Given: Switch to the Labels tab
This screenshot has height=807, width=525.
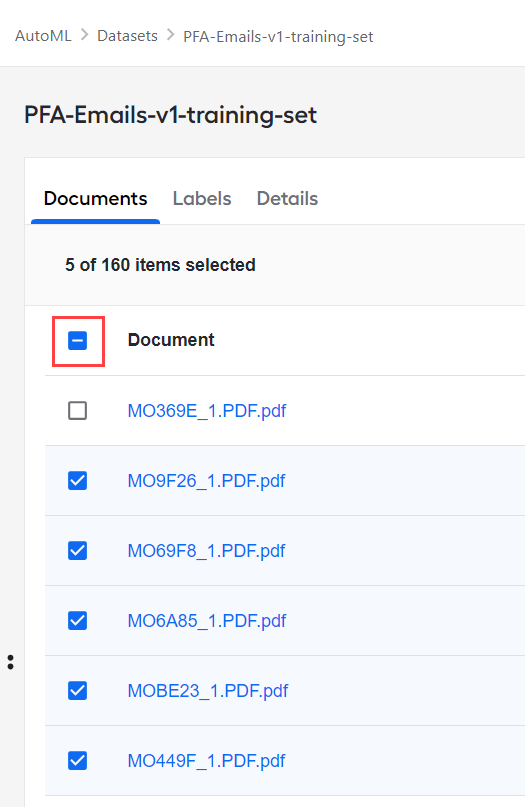Looking at the screenshot, I should [202, 199].
